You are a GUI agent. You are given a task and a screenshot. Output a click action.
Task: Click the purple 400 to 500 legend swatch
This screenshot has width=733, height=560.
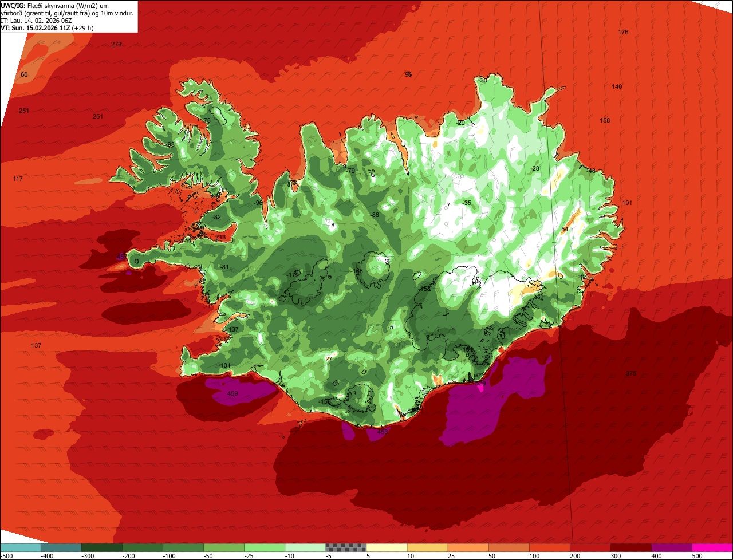[x=672, y=547]
